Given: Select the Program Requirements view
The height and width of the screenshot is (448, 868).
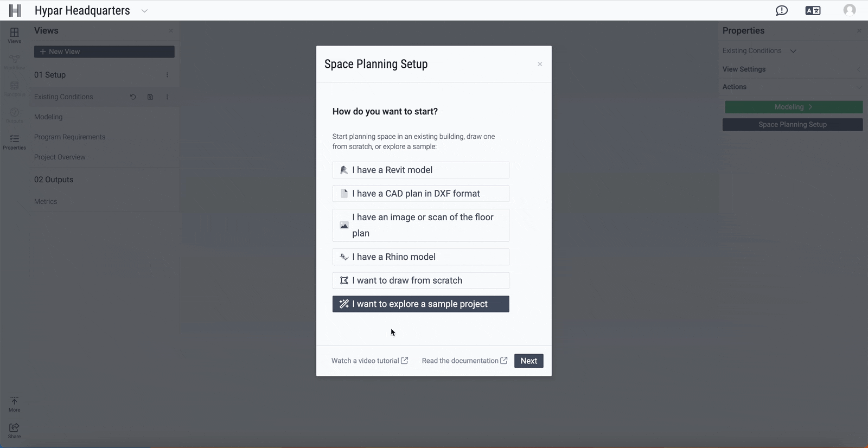Looking at the screenshot, I should (x=69, y=137).
